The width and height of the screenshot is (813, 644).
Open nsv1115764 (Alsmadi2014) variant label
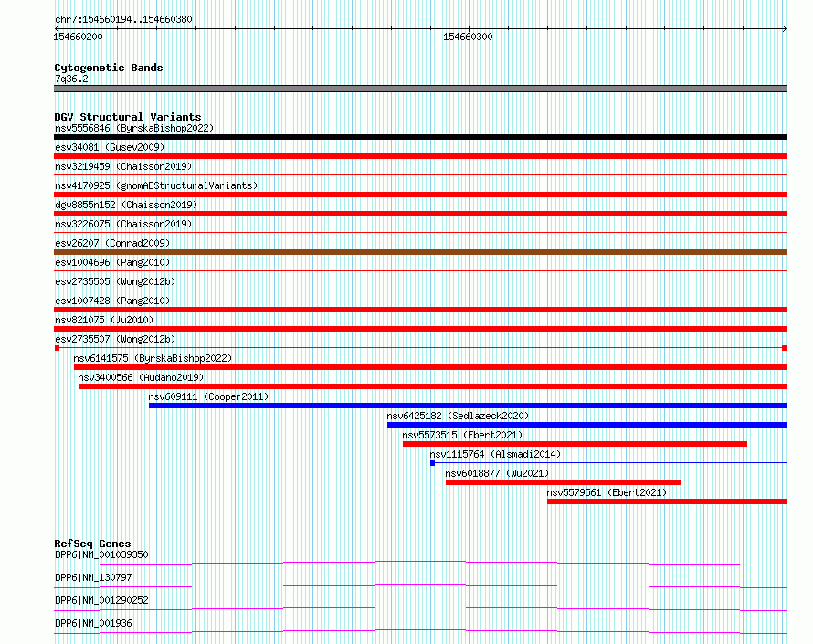point(495,454)
